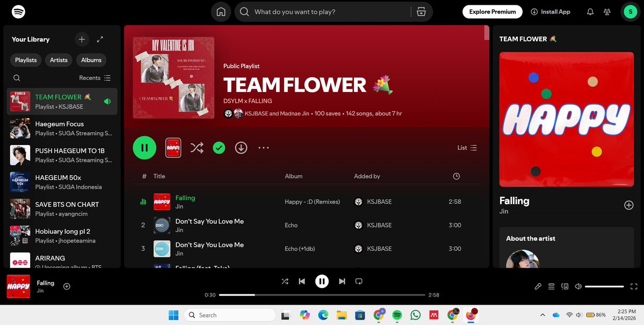Viewport: 644px width, 325px height.
Task: Pause playback in bottom player bar
Action: (x=321, y=281)
